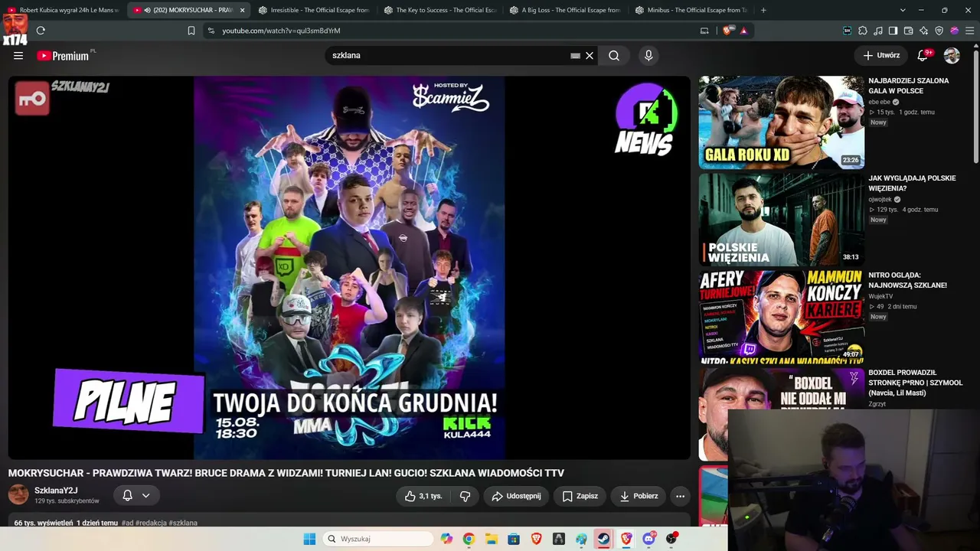
Task: Switch to The Key to Success tab
Action: (x=440, y=10)
